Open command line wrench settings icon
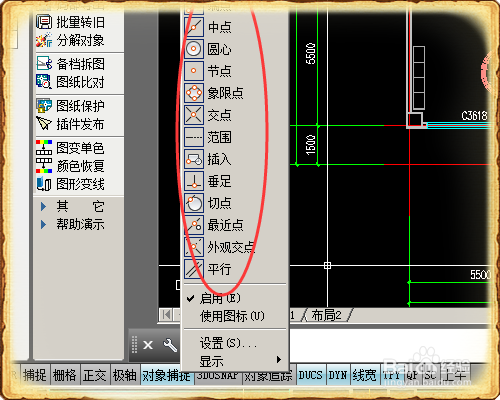The width and height of the screenshot is (500, 400). 170,345
